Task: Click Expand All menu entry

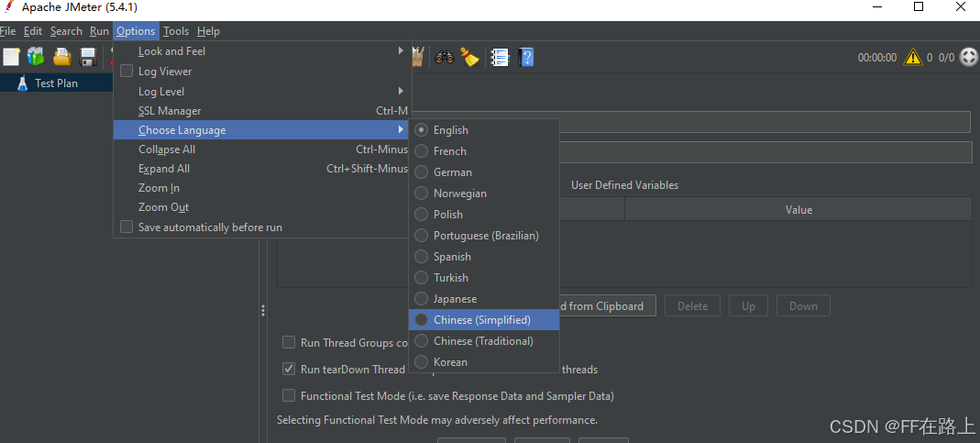Action: 262,169
